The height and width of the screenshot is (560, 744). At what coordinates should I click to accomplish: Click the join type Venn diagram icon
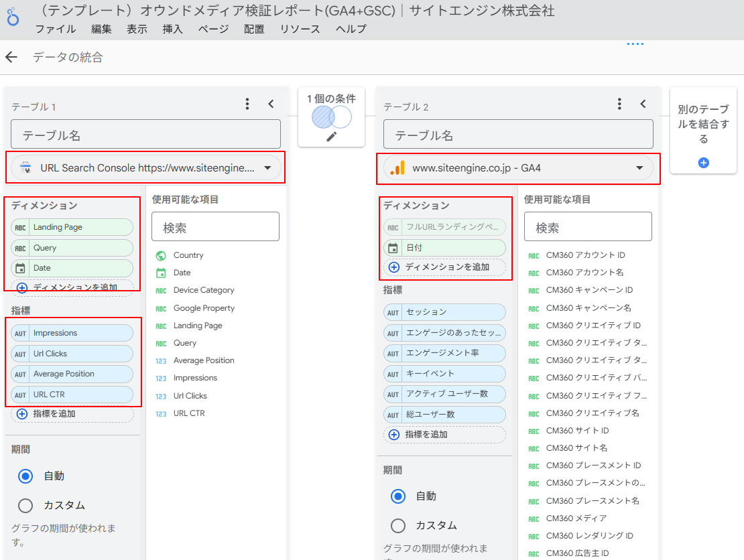point(332,117)
